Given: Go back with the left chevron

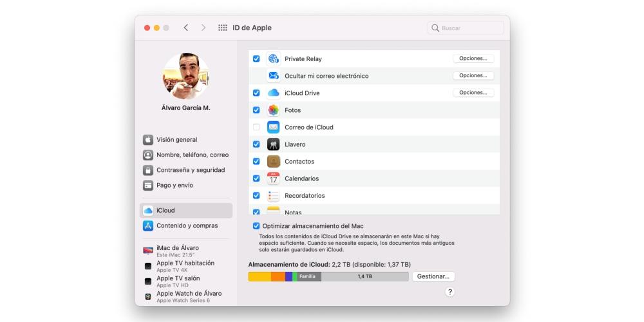Looking at the screenshot, I should tap(185, 28).
